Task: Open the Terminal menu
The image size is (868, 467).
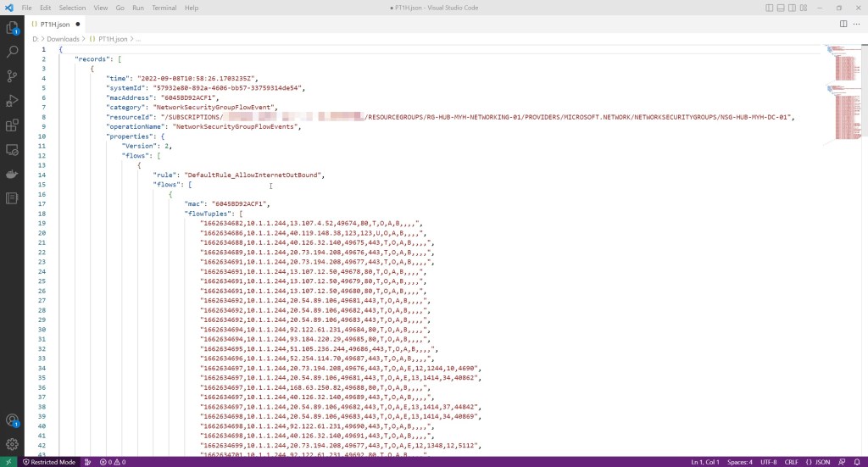Action: coord(164,8)
